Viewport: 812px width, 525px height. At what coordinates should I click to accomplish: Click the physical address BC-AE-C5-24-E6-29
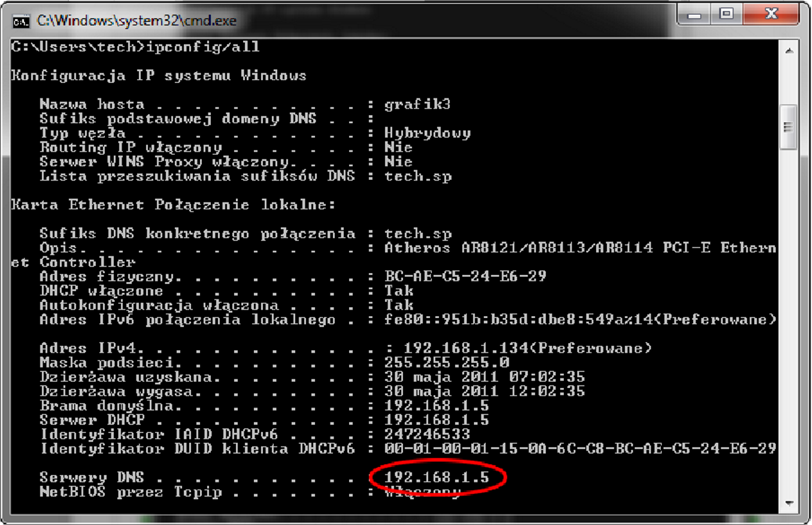465,276
